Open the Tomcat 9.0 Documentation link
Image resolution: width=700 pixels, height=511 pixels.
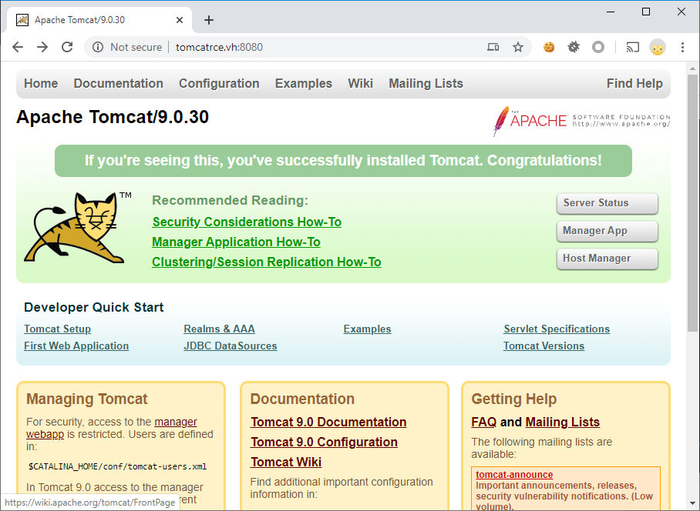[329, 422]
